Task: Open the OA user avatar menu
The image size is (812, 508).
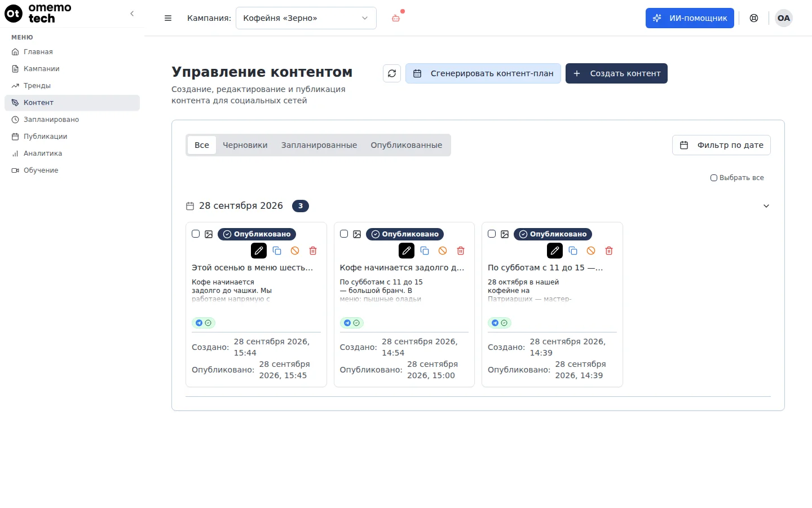Action: (x=784, y=18)
